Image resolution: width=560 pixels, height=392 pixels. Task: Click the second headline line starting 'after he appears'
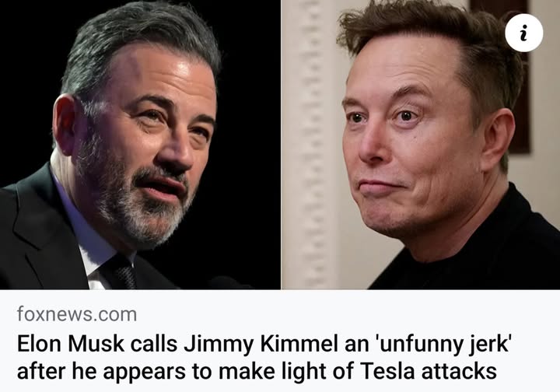257,371
